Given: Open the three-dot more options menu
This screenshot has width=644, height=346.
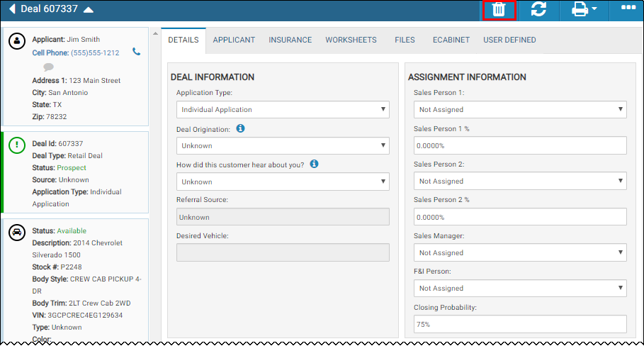Looking at the screenshot, I should [628, 7].
